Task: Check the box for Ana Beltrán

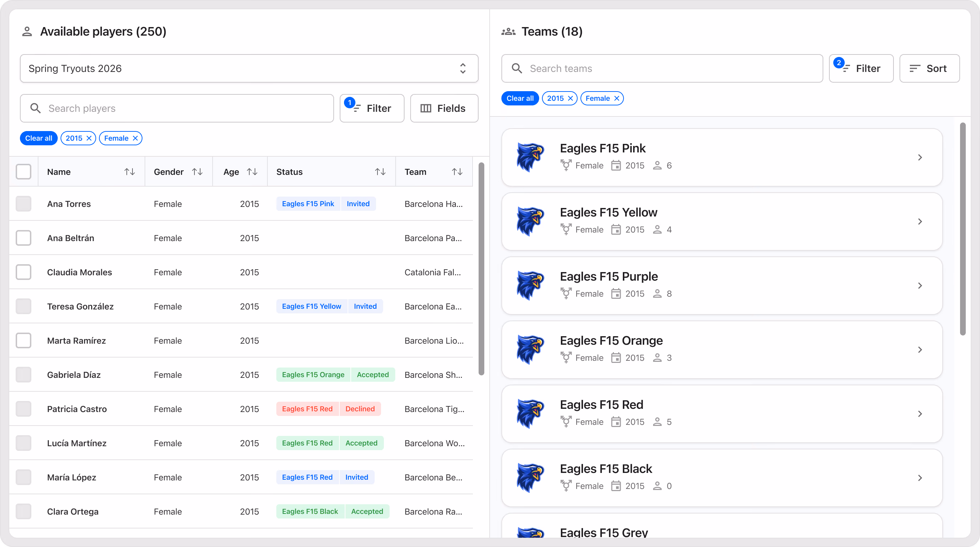Action: coord(24,238)
